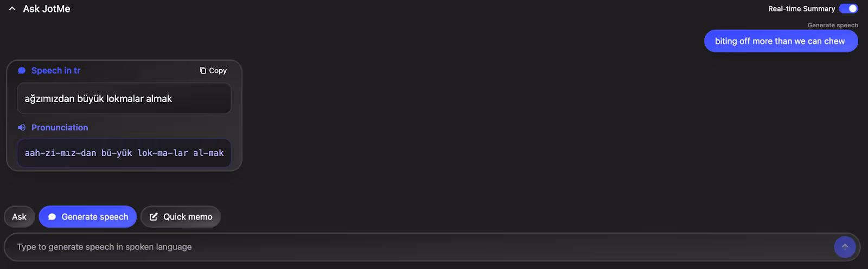Click the pronunciation text 'aah-zi-mız-dan'
This screenshot has height=269, width=868.
tap(60, 153)
